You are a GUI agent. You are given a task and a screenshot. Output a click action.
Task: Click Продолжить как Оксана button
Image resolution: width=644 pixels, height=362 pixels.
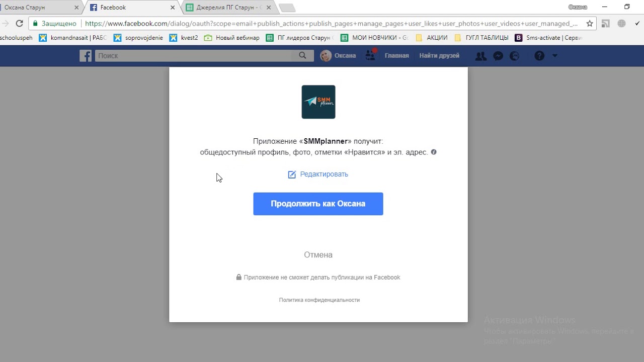point(318,204)
